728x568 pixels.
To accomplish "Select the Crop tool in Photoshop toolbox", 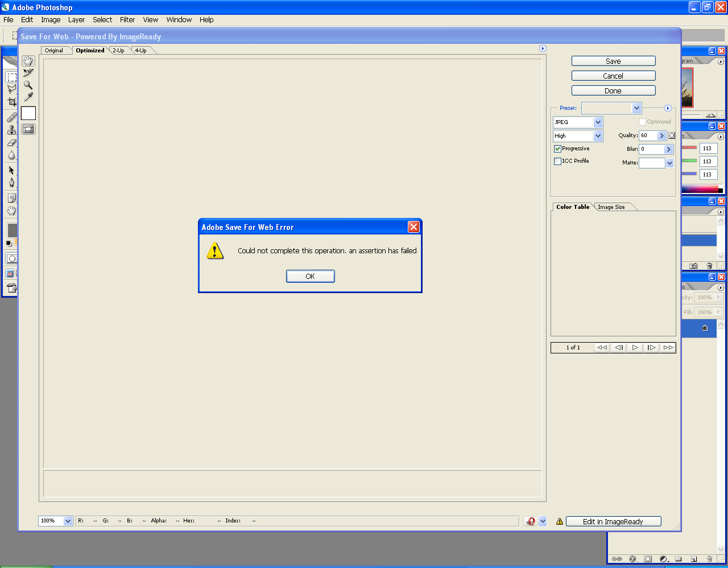I will (x=11, y=102).
